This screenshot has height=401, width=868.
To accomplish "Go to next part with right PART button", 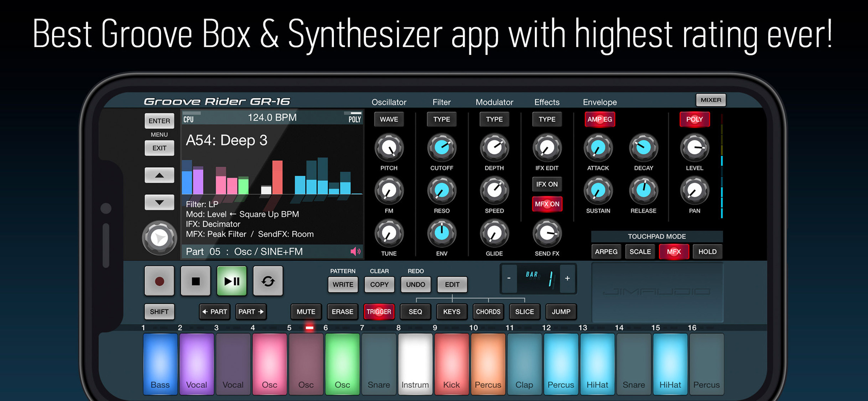I will pyautogui.click(x=251, y=312).
